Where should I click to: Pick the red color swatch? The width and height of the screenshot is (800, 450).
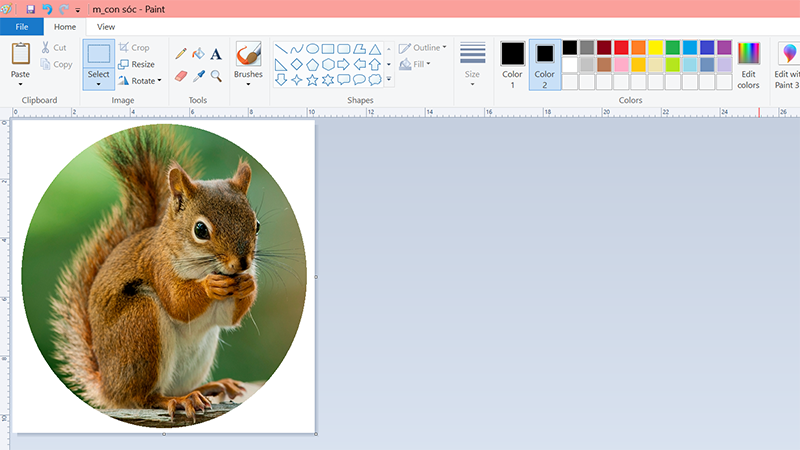(x=621, y=47)
